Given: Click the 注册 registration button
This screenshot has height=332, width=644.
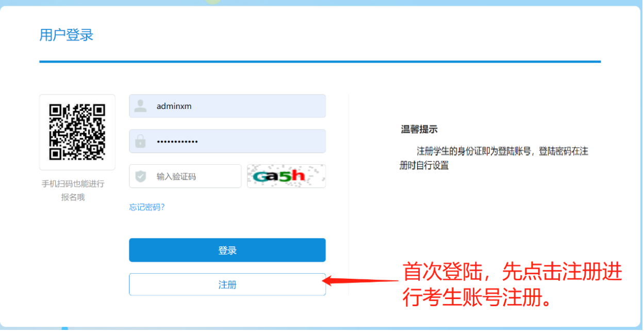Looking at the screenshot, I should 227,284.
